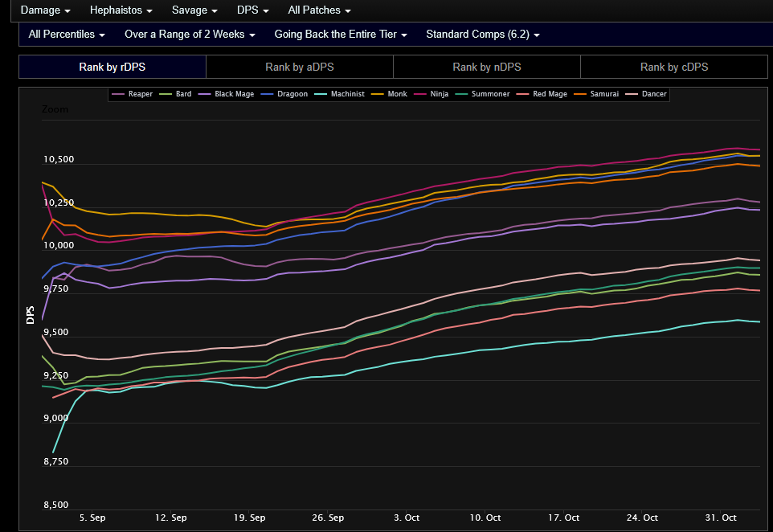Switch to Rank by aDPS tab
773x532 pixels.
(x=300, y=67)
